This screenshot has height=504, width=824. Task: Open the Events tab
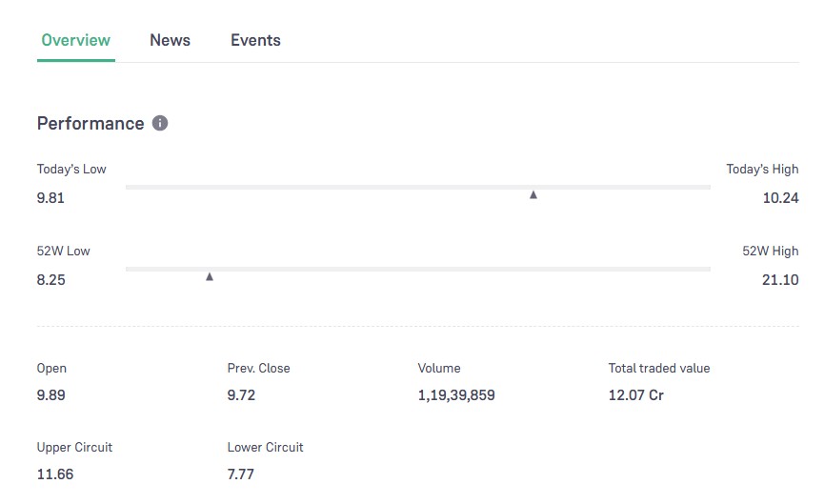(255, 40)
